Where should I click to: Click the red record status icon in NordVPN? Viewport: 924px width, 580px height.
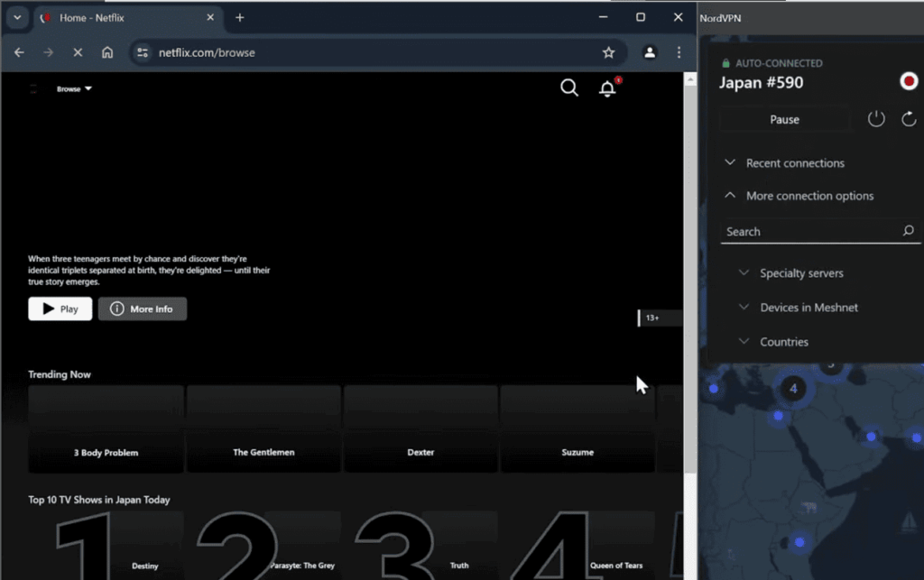point(908,81)
